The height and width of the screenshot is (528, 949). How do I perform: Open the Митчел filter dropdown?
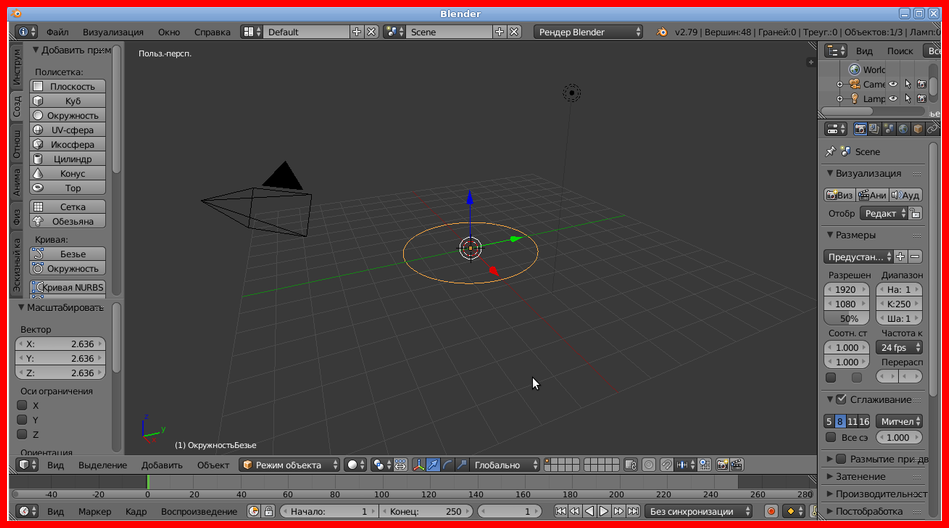(899, 421)
